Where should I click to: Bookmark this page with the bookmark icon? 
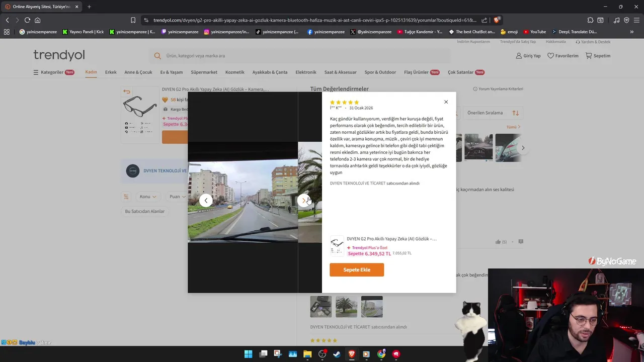[x=133, y=20]
